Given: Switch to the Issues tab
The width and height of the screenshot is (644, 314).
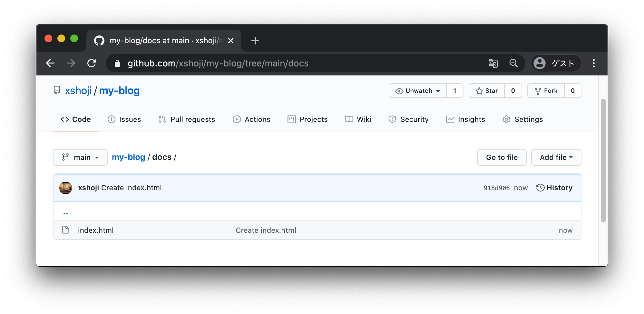Looking at the screenshot, I should point(124,119).
